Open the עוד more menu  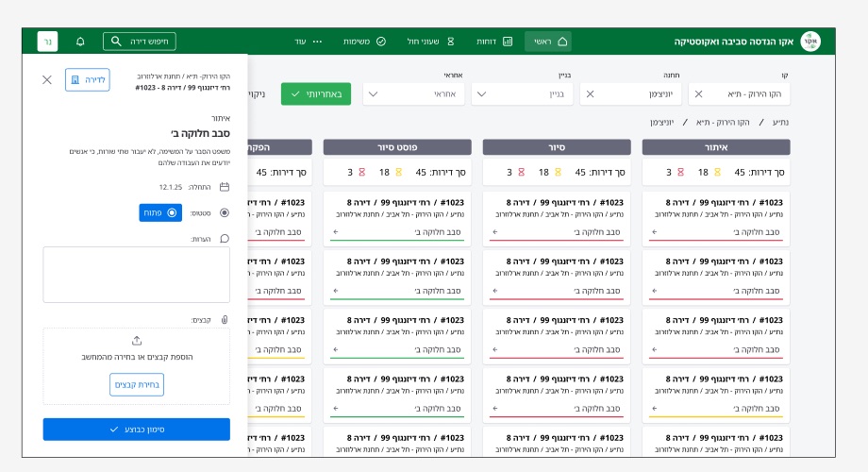(309, 42)
